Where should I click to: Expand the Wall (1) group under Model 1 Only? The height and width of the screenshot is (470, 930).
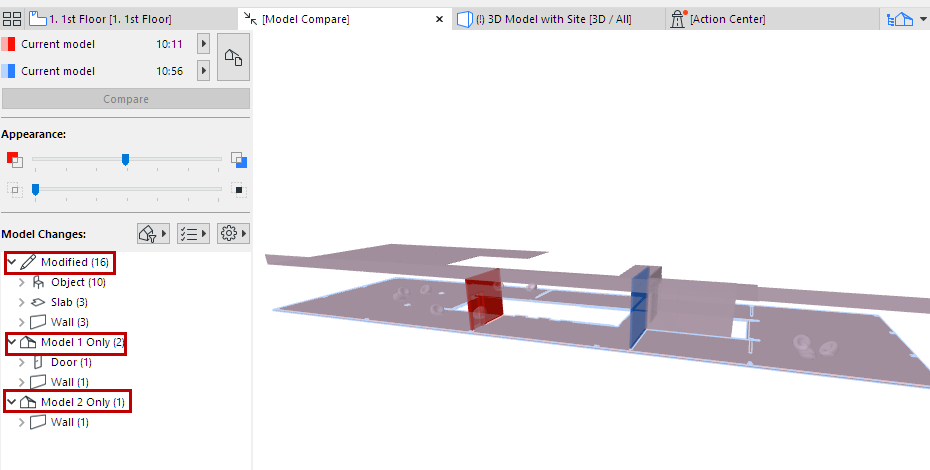coord(22,382)
